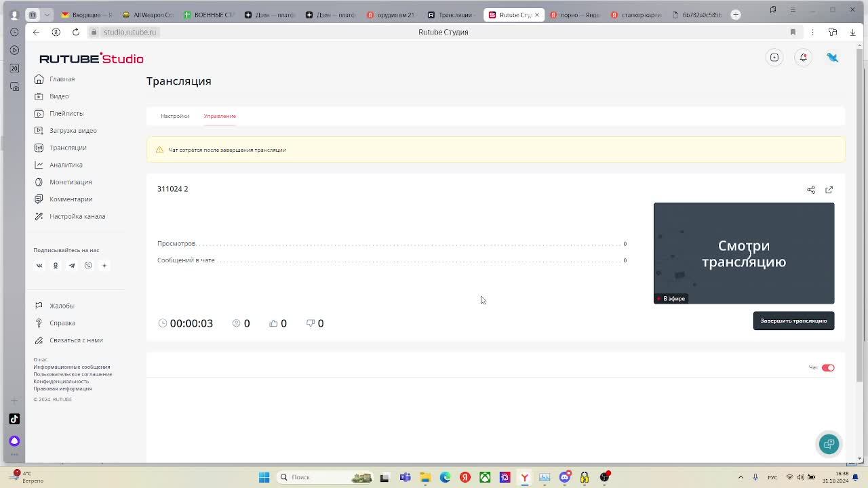
Task: Open the Viber social icon
Action: (x=88, y=266)
